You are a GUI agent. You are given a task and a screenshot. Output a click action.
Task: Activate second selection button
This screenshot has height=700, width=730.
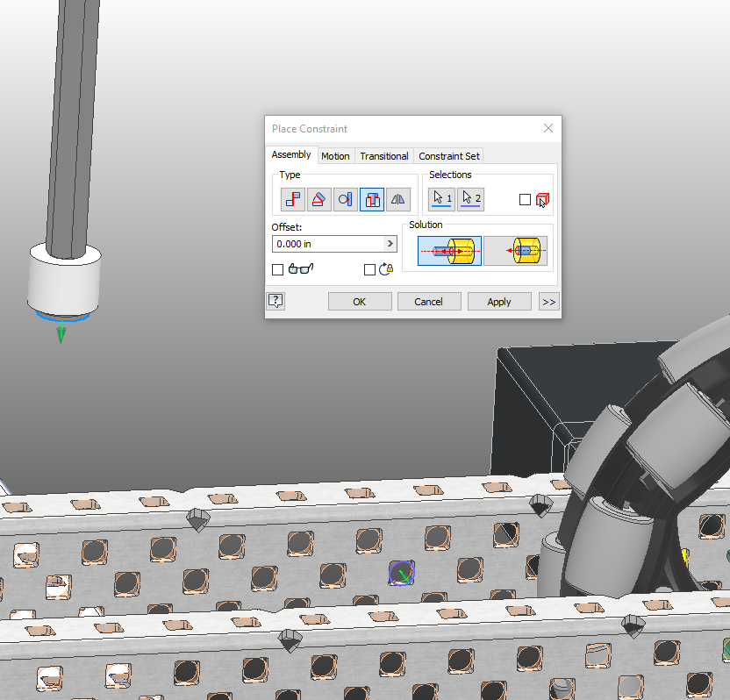pyautogui.click(x=470, y=199)
